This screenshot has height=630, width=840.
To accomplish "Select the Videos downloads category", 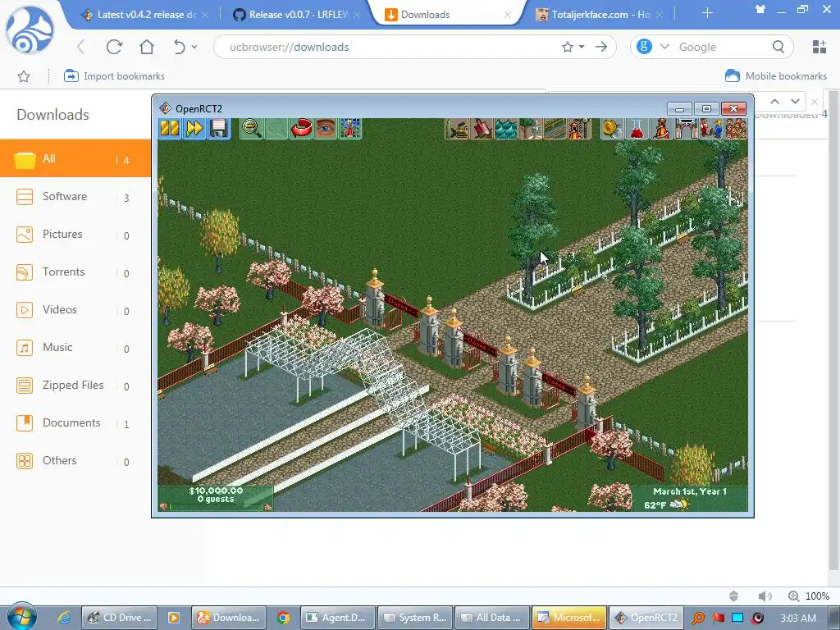I will click(x=75, y=309).
